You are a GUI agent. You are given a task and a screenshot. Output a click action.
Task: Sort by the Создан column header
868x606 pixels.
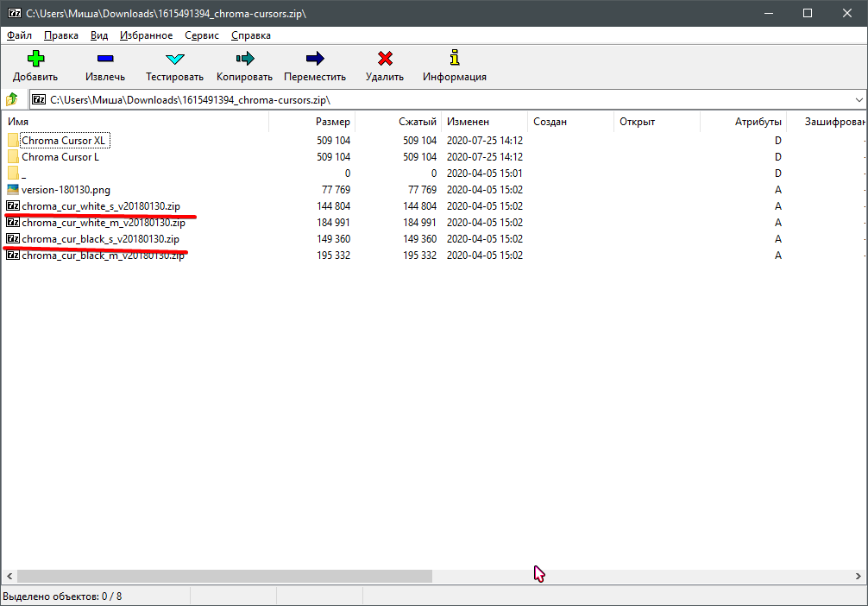pos(570,122)
